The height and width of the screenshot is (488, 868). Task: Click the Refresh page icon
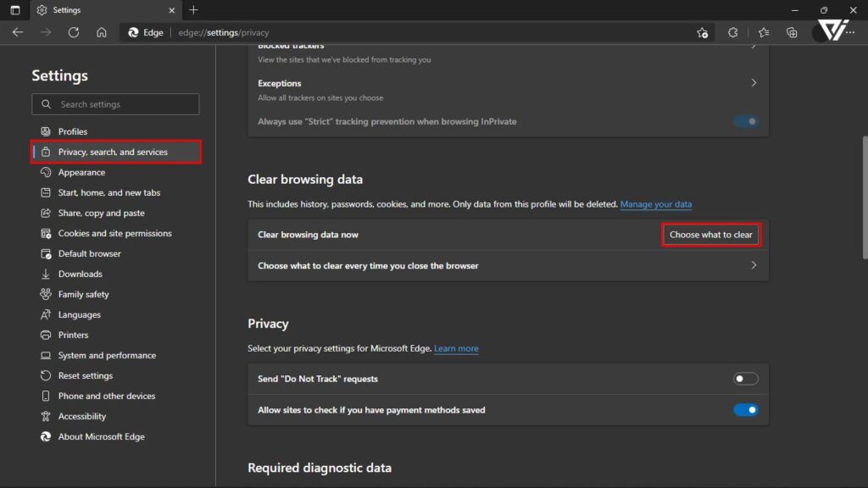[74, 33]
